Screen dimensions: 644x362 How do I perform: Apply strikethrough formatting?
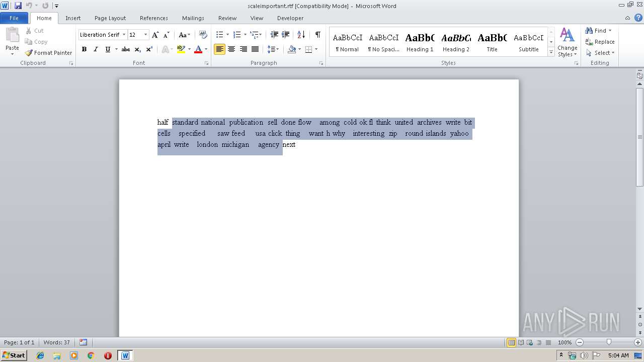coord(126,49)
